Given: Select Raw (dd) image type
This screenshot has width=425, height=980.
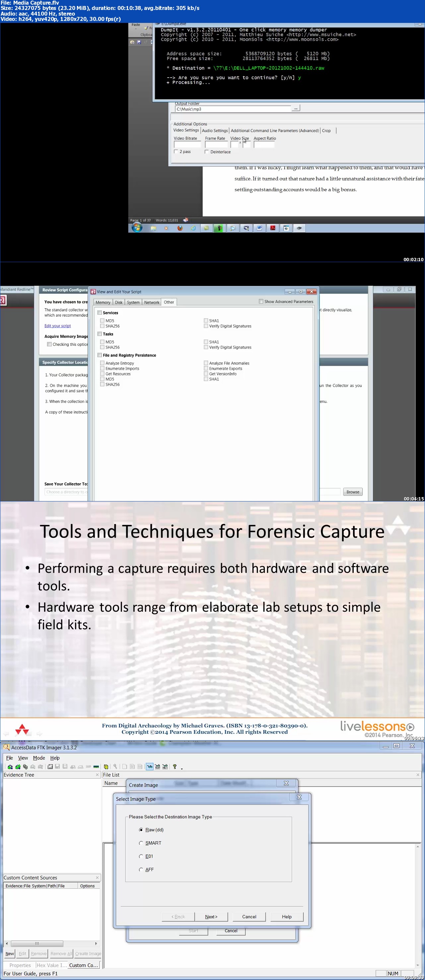Looking at the screenshot, I should pyautogui.click(x=141, y=830).
